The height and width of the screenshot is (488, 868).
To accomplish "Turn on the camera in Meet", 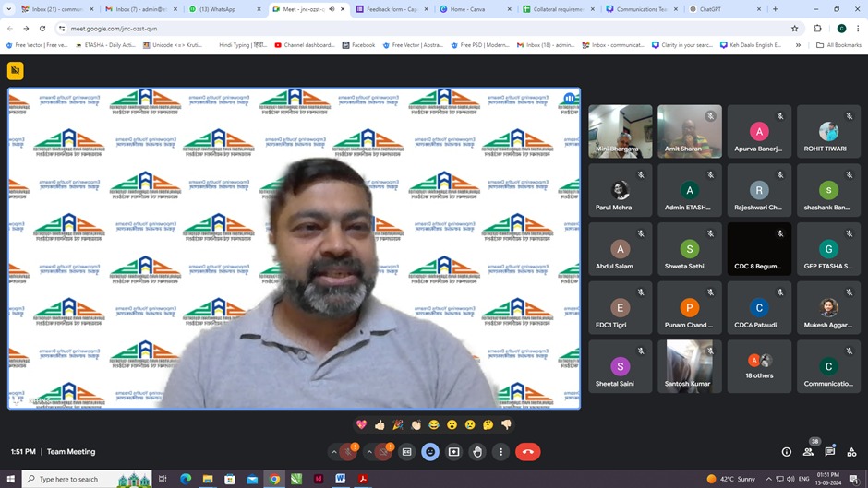I will (x=383, y=452).
